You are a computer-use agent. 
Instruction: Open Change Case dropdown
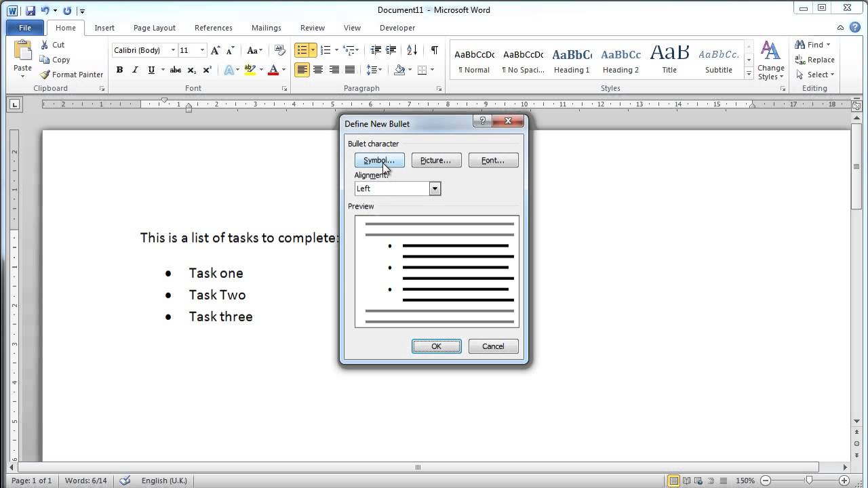click(x=254, y=50)
